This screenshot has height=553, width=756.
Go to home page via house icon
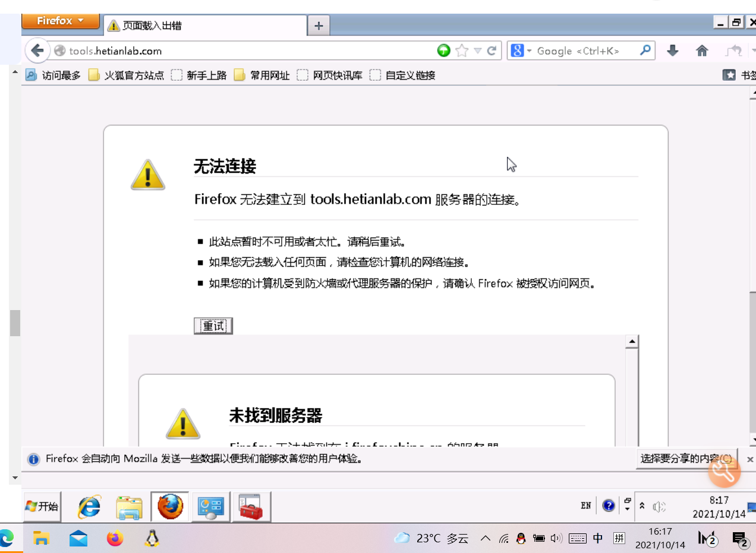[x=702, y=50]
